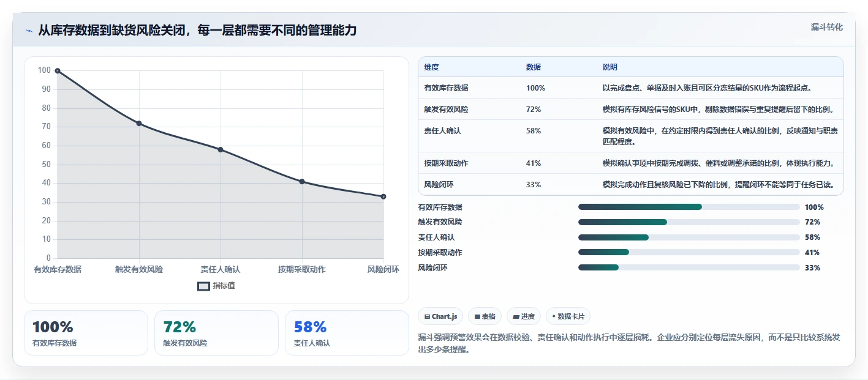Image resolution: width=868 pixels, height=380 pixels.
Task: Click the 触发有效风险 progress bar
Action: (689, 222)
